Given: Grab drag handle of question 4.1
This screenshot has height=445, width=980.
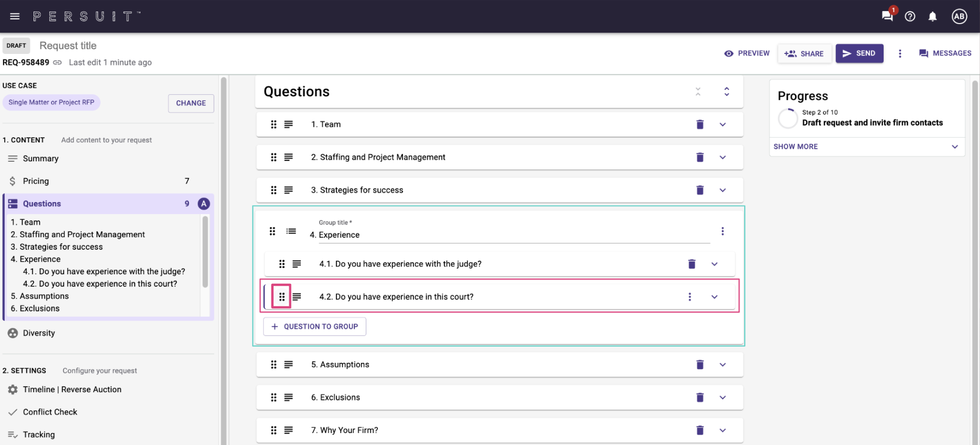Looking at the screenshot, I should 282,264.
